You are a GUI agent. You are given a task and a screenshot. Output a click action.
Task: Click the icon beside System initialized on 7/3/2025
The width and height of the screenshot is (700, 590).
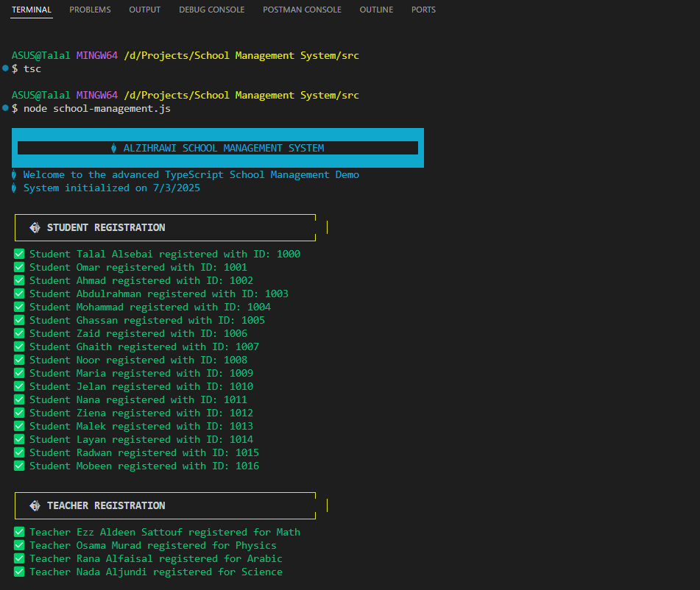coord(13,188)
